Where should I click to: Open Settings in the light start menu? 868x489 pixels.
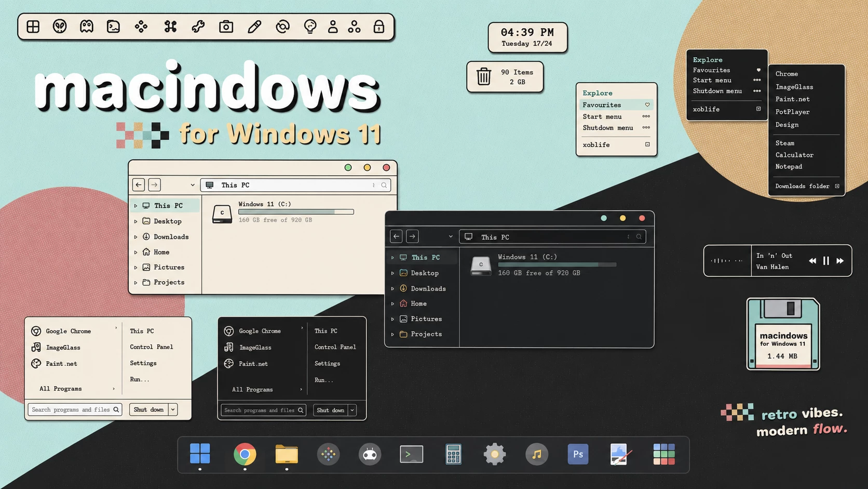tap(143, 363)
